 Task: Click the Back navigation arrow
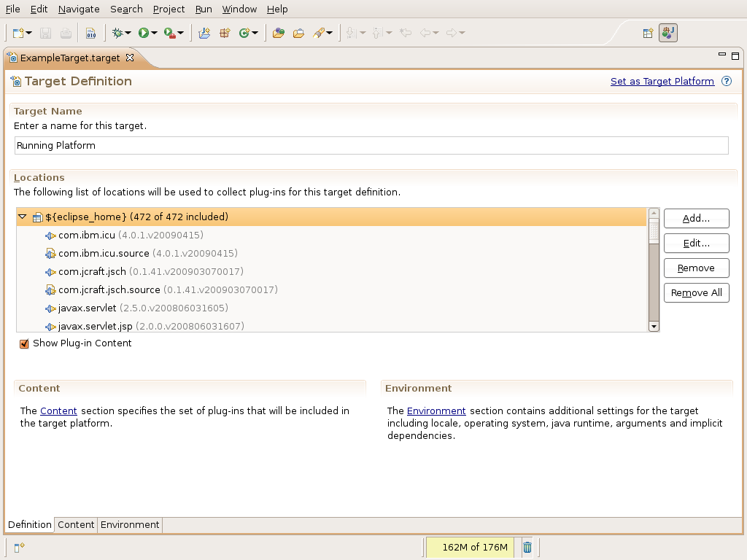(x=425, y=33)
